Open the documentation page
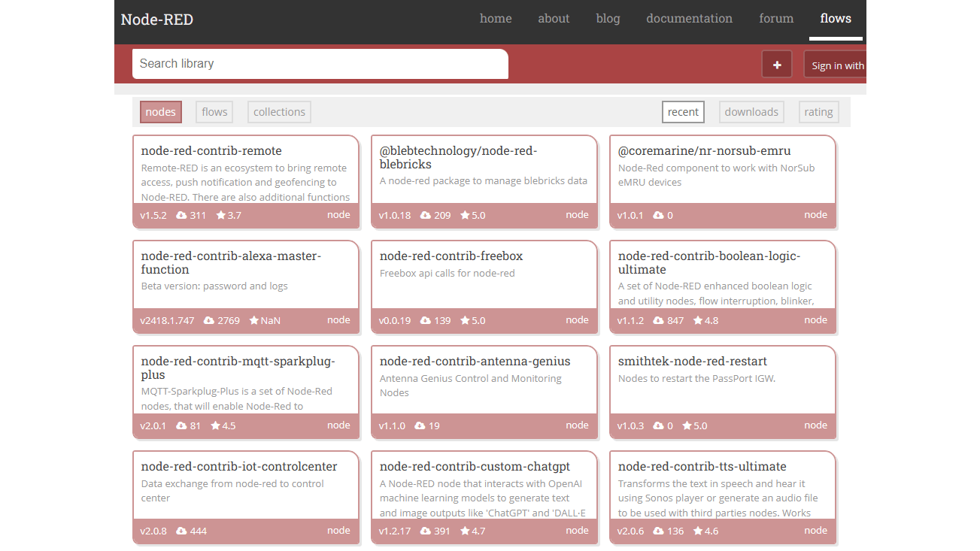Screen dimensions: 980x551 coord(689,19)
